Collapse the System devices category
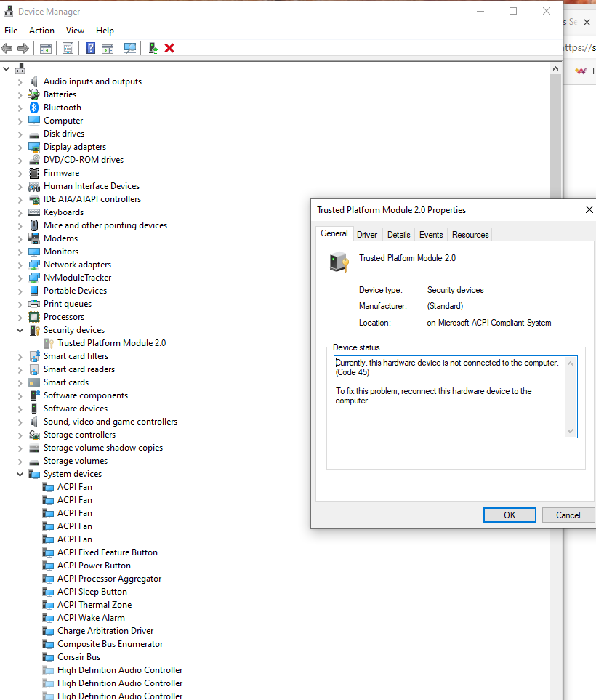Viewport: 596px width, 700px height. click(x=19, y=473)
